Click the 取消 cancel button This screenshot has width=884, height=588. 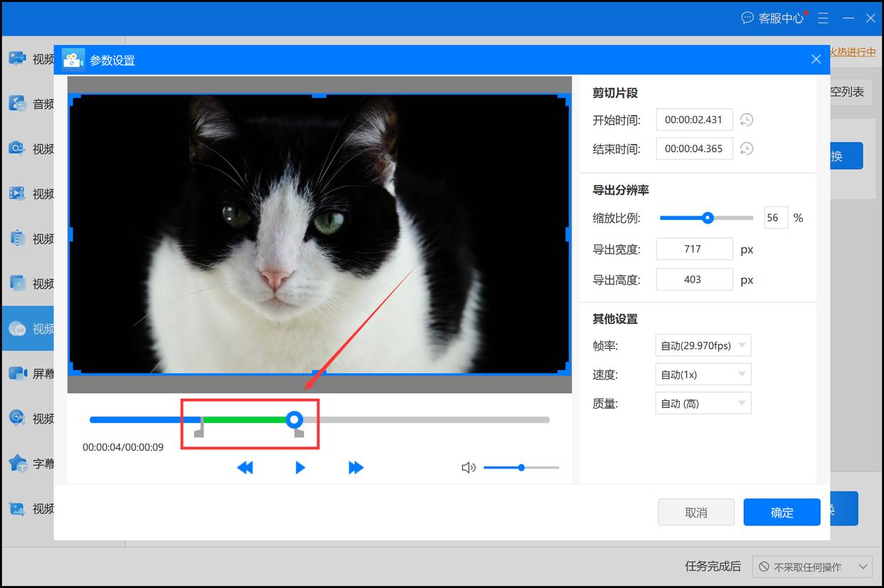[x=695, y=513]
